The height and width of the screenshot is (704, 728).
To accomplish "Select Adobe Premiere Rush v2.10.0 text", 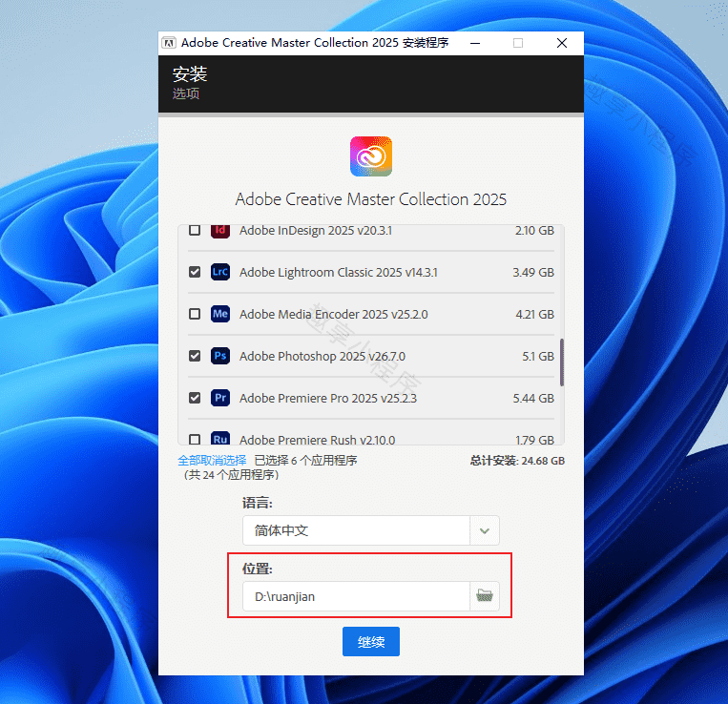I will (317, 440).
